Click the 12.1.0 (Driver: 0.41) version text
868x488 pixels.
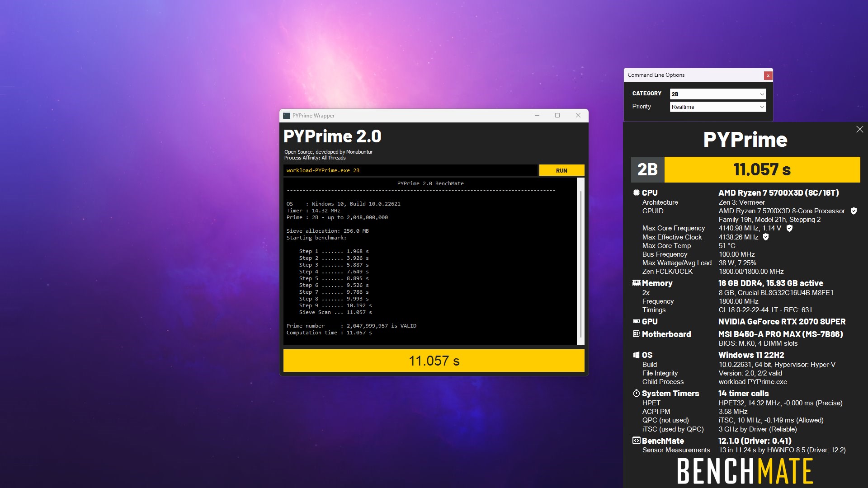(755, 441)
